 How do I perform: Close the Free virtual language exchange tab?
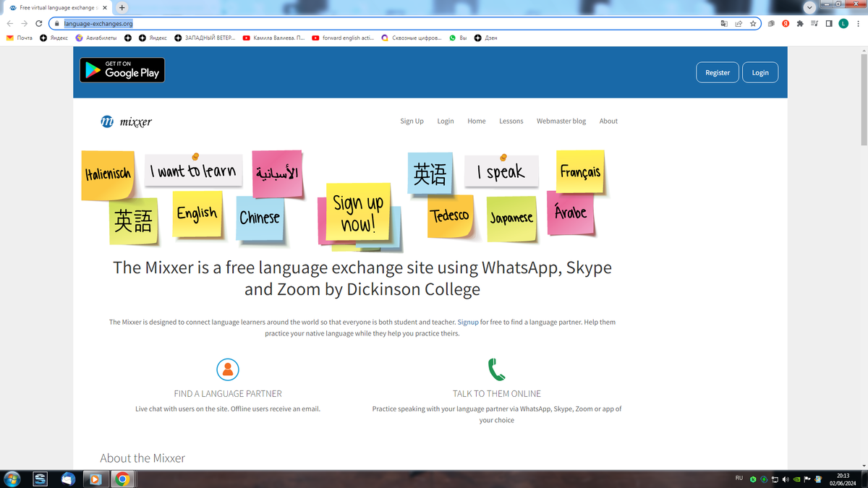pyautogui.click(x=105, y=8)
